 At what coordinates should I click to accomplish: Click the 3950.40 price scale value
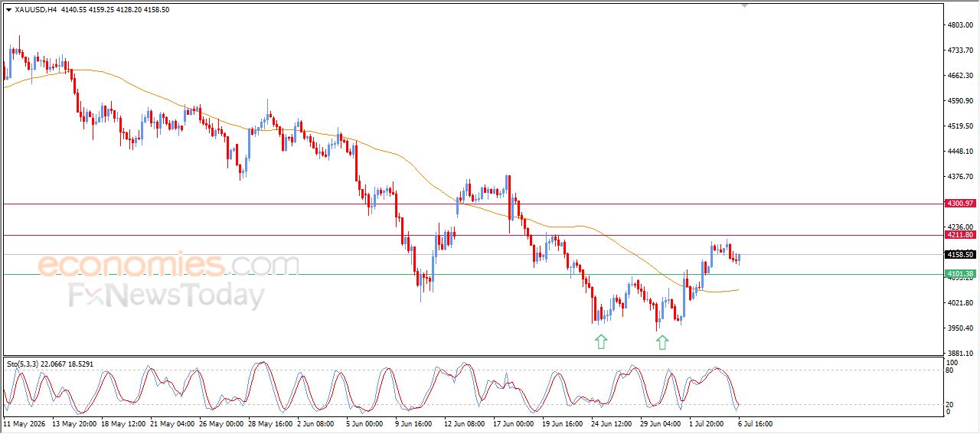click(960, 328)
